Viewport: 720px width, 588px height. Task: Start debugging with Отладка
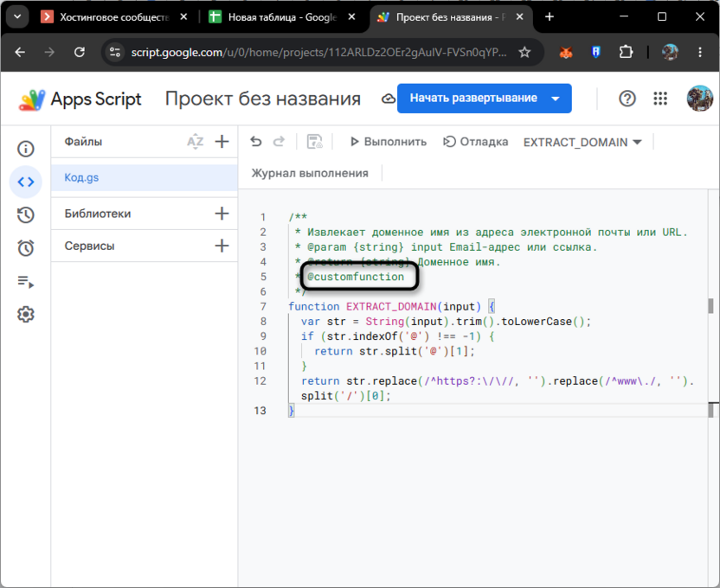coord(475,142)
